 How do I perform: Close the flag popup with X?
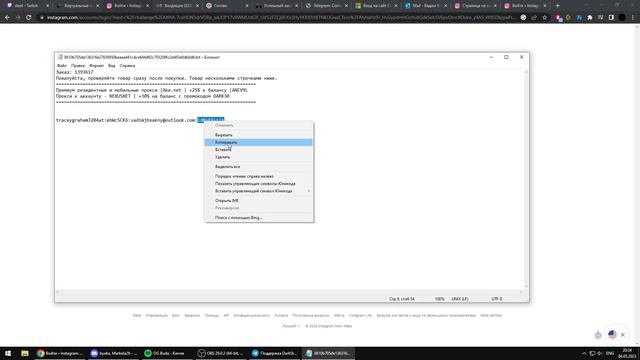[x=623, y=335]
